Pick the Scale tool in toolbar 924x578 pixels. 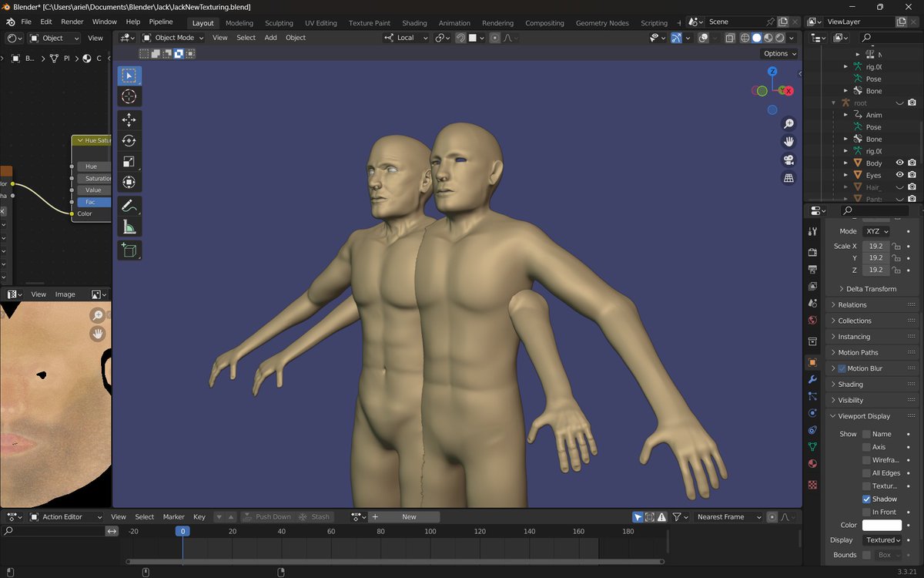coord(129,162)
